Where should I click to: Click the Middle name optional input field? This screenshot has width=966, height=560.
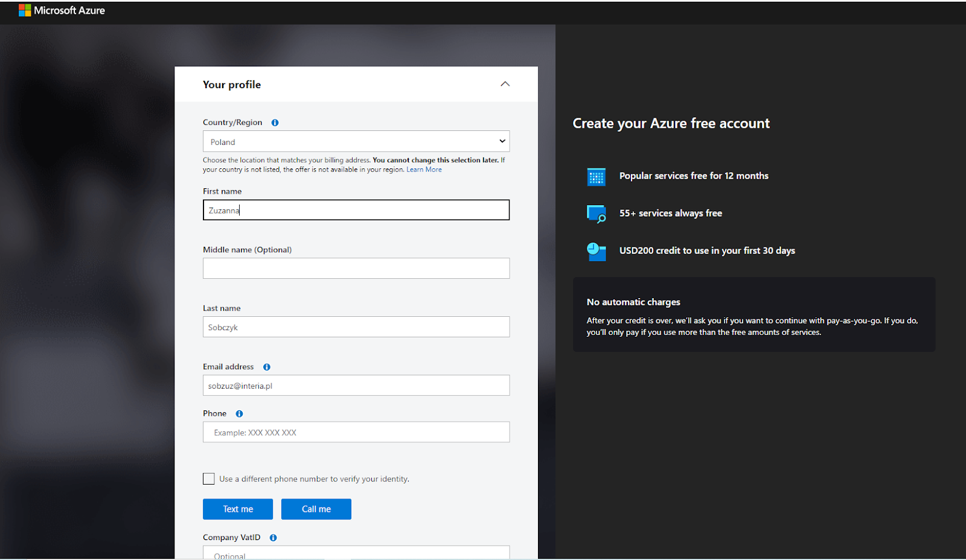click(x=356, y=269)
